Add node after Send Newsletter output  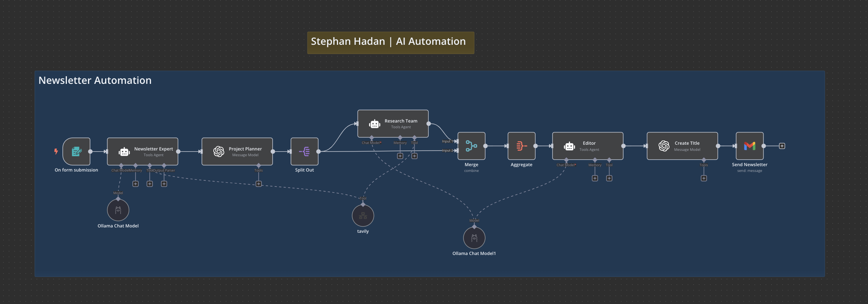pos(782,146)
